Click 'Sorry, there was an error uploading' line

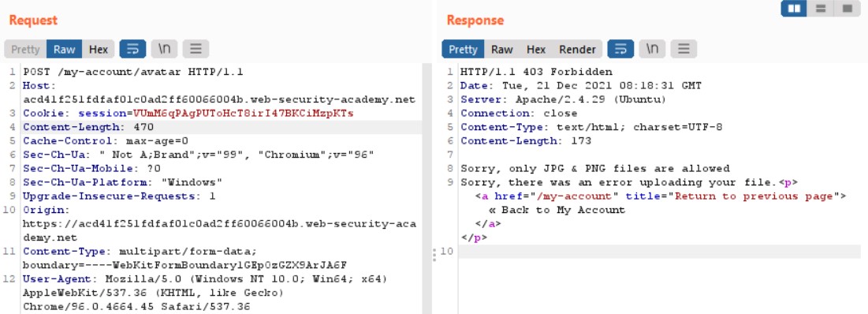[x=629, y=183]
